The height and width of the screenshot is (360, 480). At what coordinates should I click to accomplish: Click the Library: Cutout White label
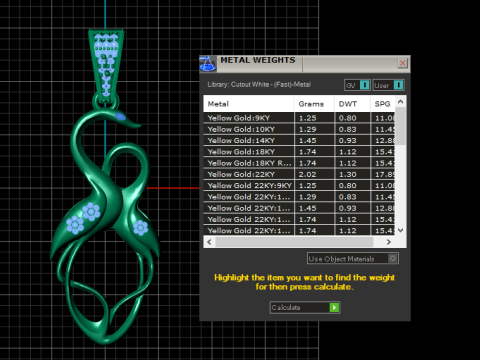[259, 85]
